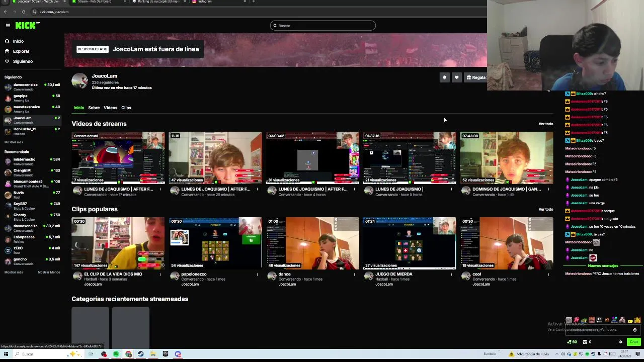
Task: Click the Regala subs button
Action: 476,77
